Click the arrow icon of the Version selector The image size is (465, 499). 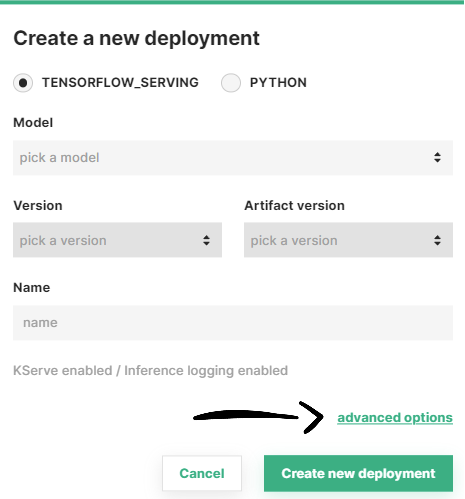[x=206, y=240]
